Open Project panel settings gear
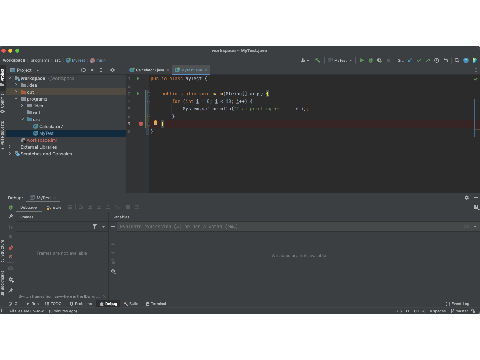This screenshot has height=360, width=480. click(x=112, y=70)
